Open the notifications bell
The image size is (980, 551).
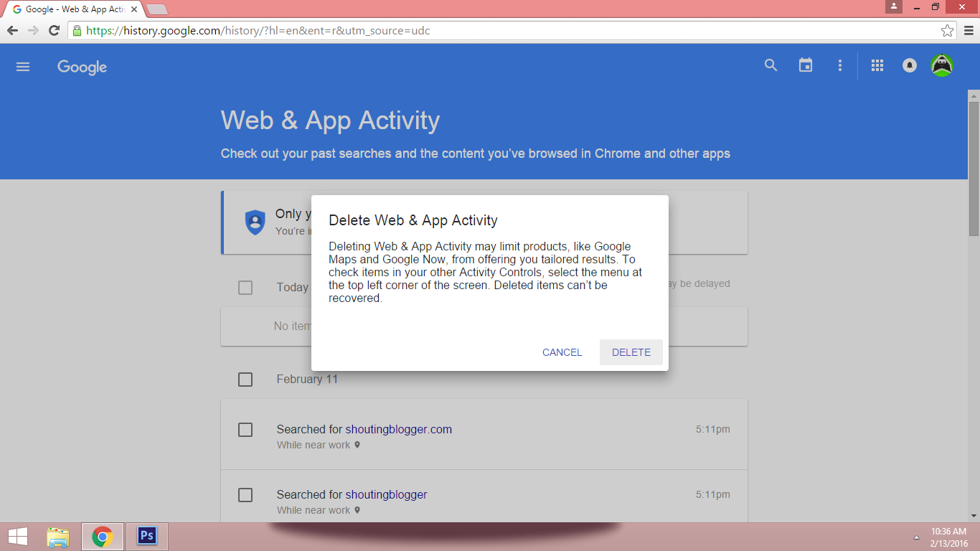(910, 65)
